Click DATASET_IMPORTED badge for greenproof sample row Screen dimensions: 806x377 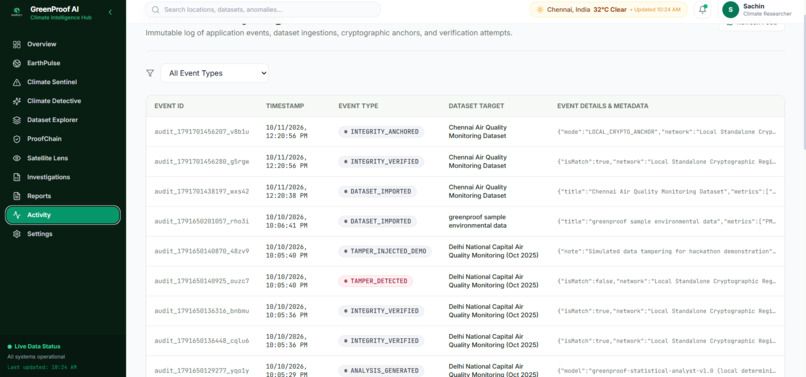[x=377, y=222]
